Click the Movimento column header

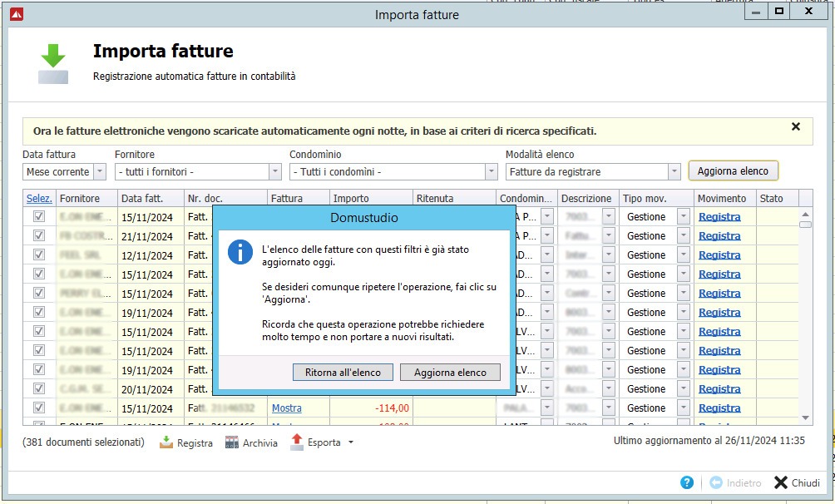(x=724, y=198)
